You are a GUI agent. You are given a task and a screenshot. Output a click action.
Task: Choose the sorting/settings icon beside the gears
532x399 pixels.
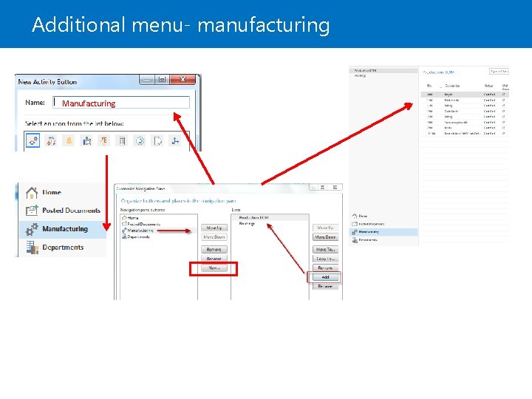(51, 141)
